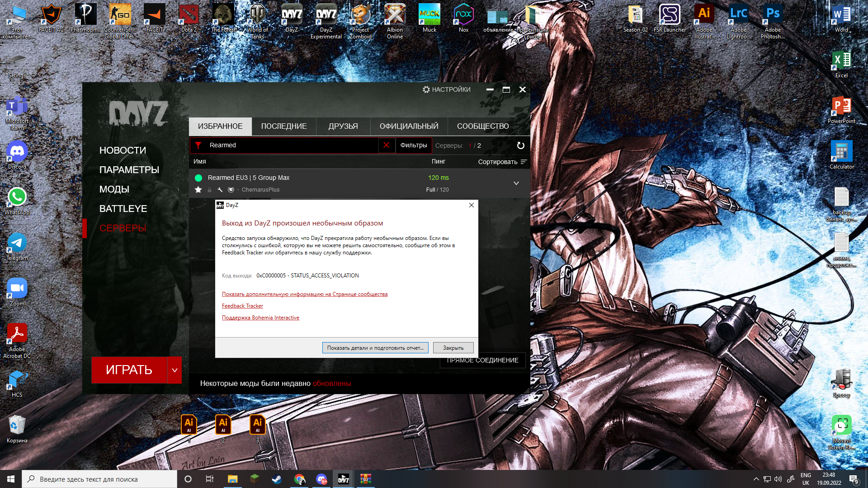The image size is (868, 488).
Task: Select the DayZ Experimental desktop icon
Action: (x=326, y=21)
